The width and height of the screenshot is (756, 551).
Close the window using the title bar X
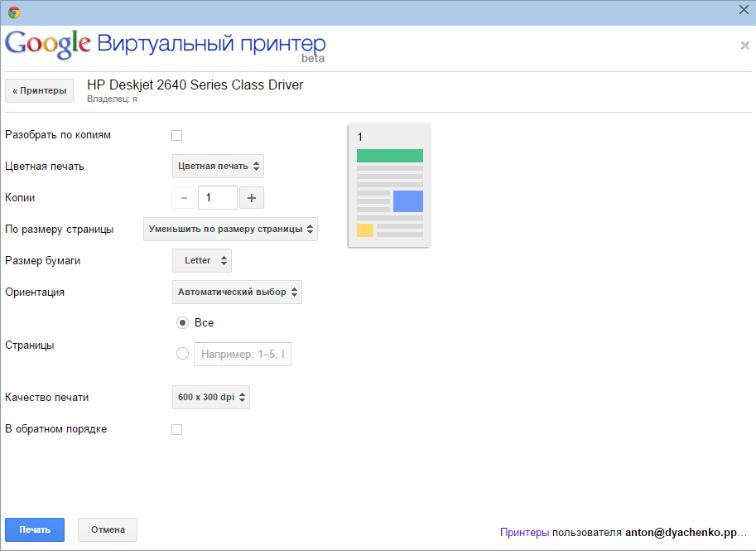[743, 10]
